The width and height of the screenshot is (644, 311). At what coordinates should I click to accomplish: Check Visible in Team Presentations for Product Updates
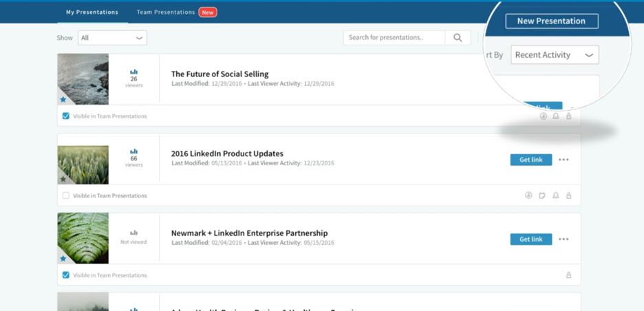coord(66,195)
